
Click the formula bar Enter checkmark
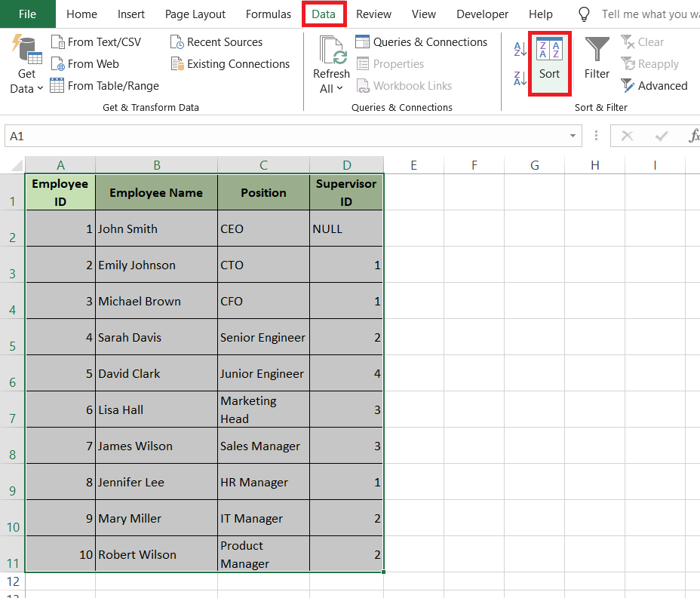(662, 136)
